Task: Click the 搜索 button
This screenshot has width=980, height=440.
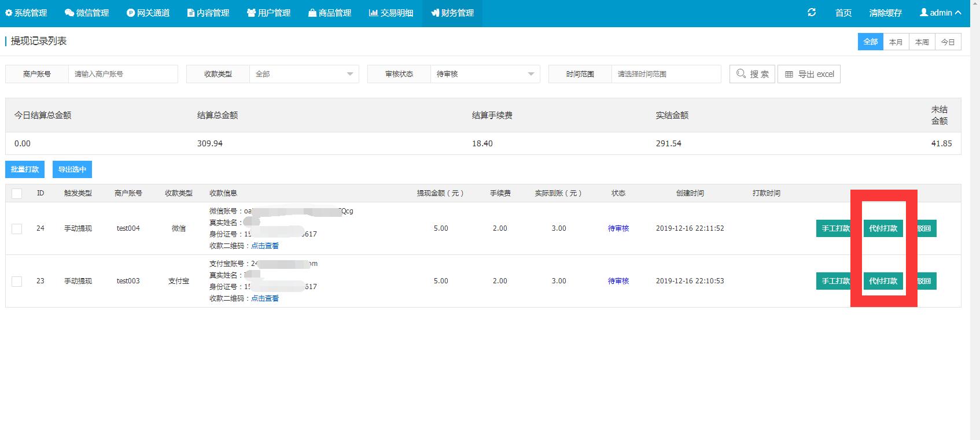Action: pos(752,74)
